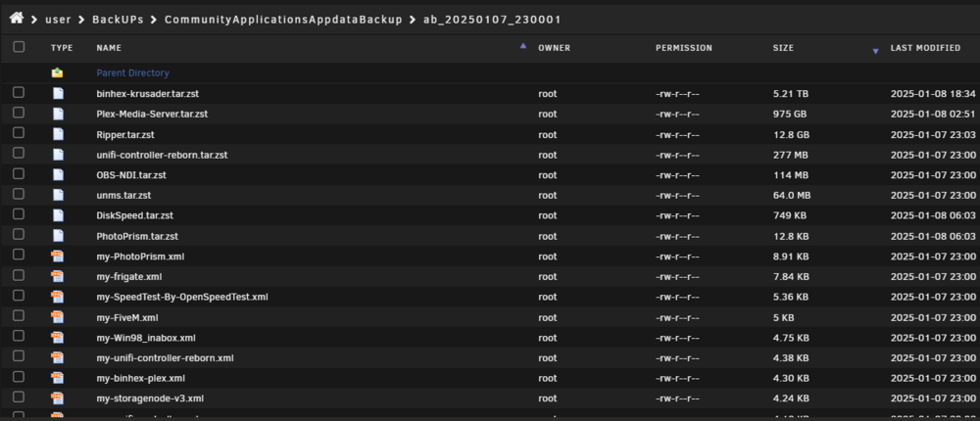
Task: Click XML icon for my-unifi-controller-reborn.xml
Action: click(58, 358)
